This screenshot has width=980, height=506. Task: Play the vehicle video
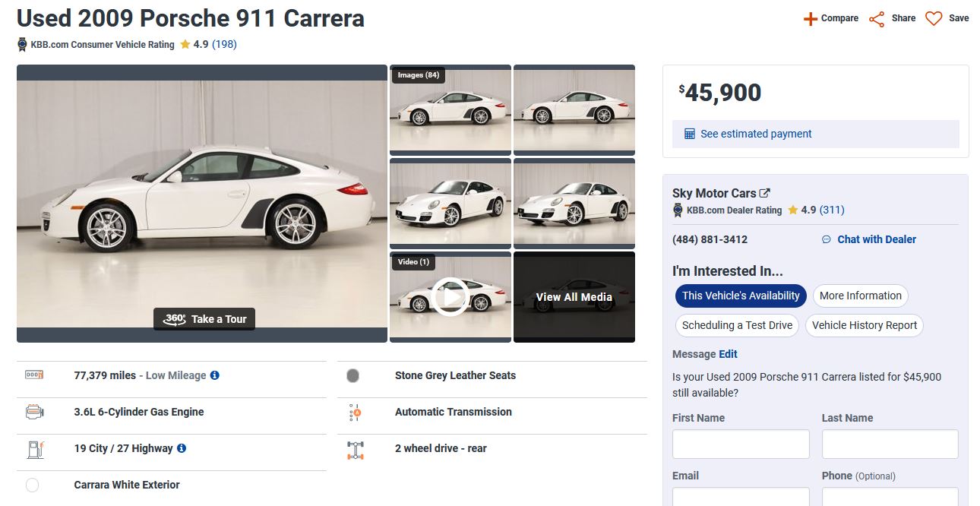(450, 298)
